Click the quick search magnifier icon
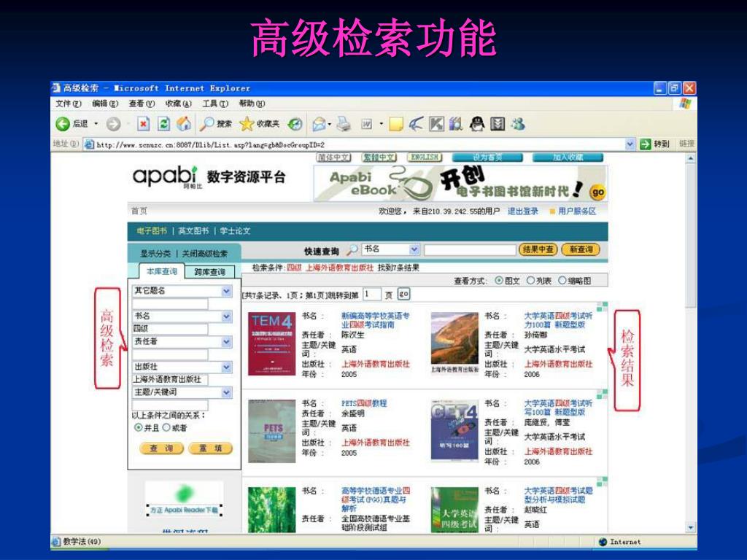This screenshot has height=560, width=747. click(352, 249)
